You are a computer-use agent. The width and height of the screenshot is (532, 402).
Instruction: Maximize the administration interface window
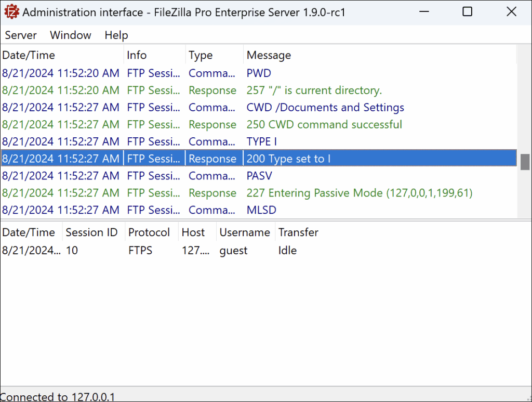pyautogui.click(x=467, y=12)
